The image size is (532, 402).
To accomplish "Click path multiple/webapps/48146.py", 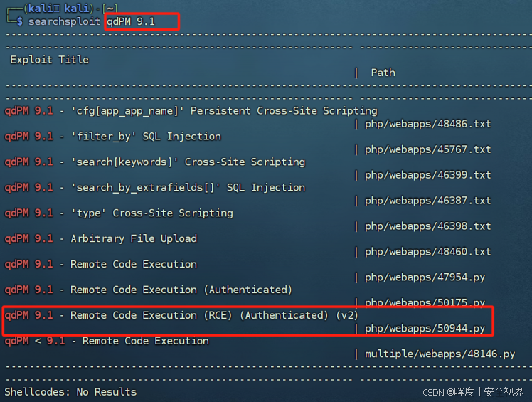I will (440, 354).
